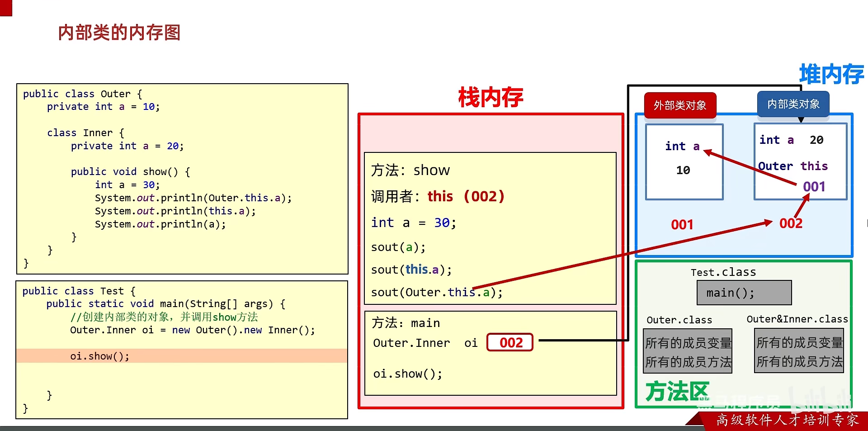This screenshot has width=868, height=431.
Task: Click red '002' address below inner object
Action: 791,223
